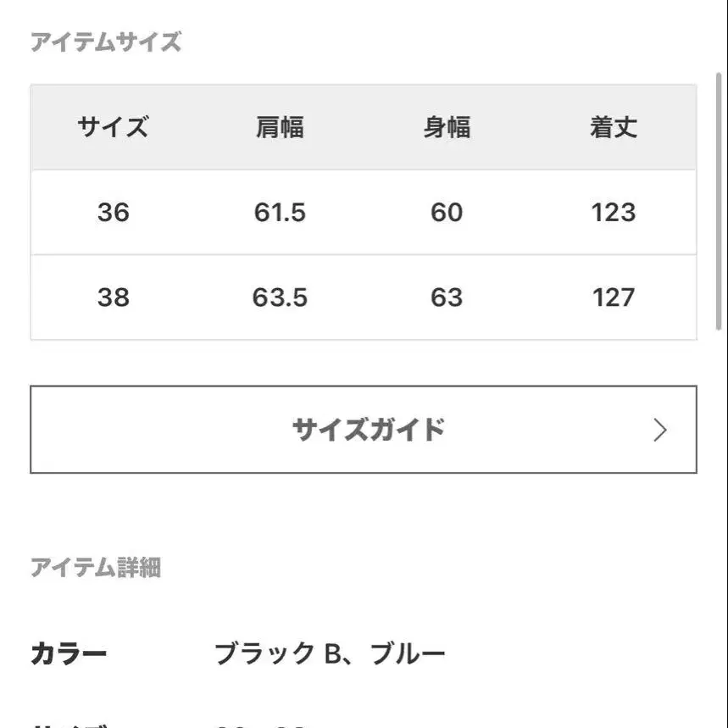
Task: Click the 着丈 column header
Action: [614, 127]
